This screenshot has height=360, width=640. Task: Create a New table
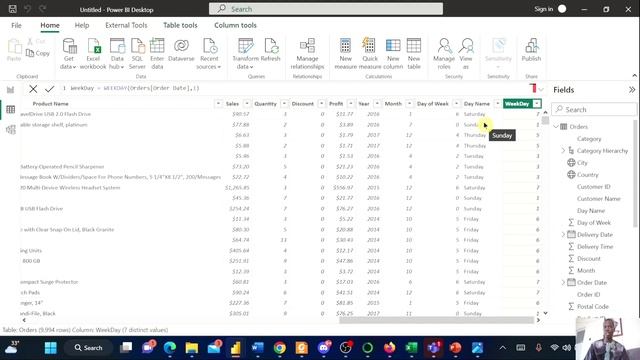tap(414, 54)
